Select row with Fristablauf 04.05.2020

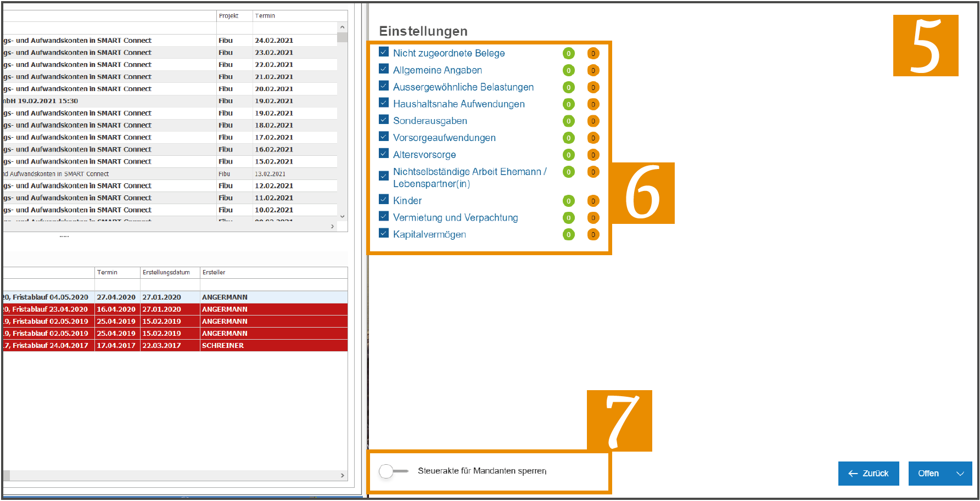(x=175, y=297)
